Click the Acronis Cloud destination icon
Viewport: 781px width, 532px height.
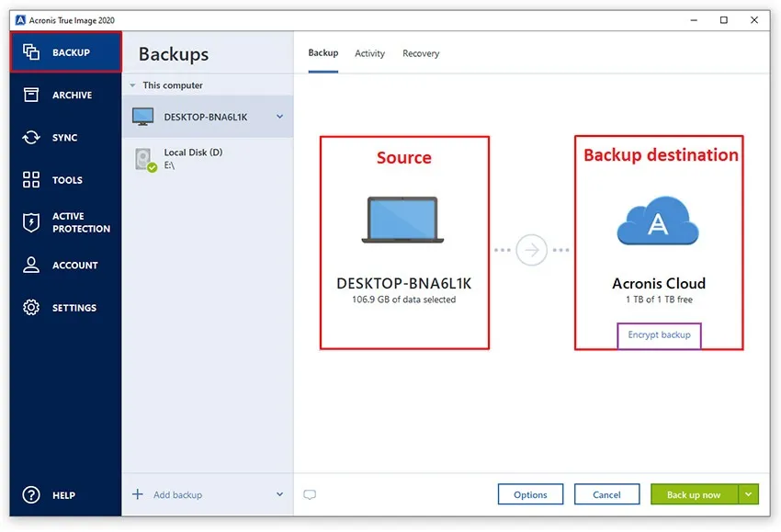(658, 221)
